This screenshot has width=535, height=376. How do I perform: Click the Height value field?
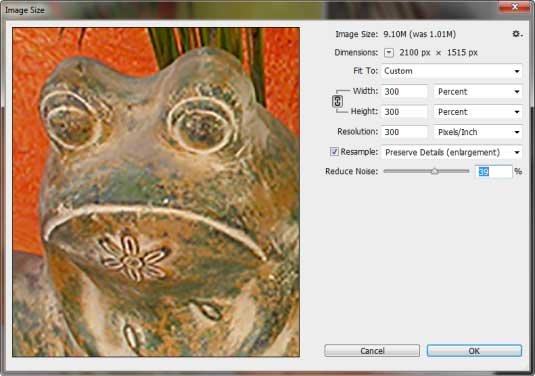coord(404,112)
